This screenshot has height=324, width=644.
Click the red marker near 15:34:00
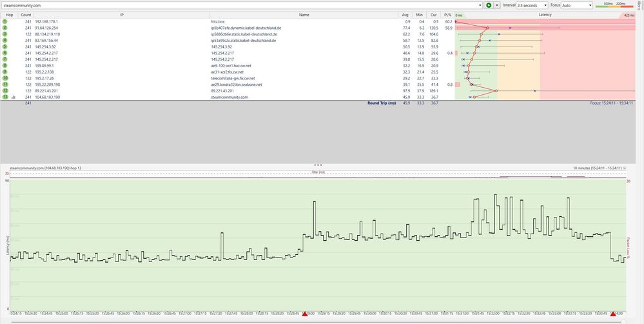click(x=613, y=314)
